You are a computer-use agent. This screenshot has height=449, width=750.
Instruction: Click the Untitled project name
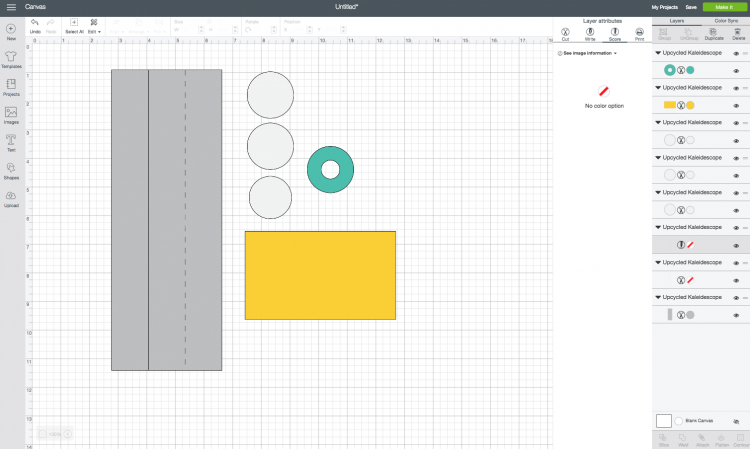pos(346,7)
